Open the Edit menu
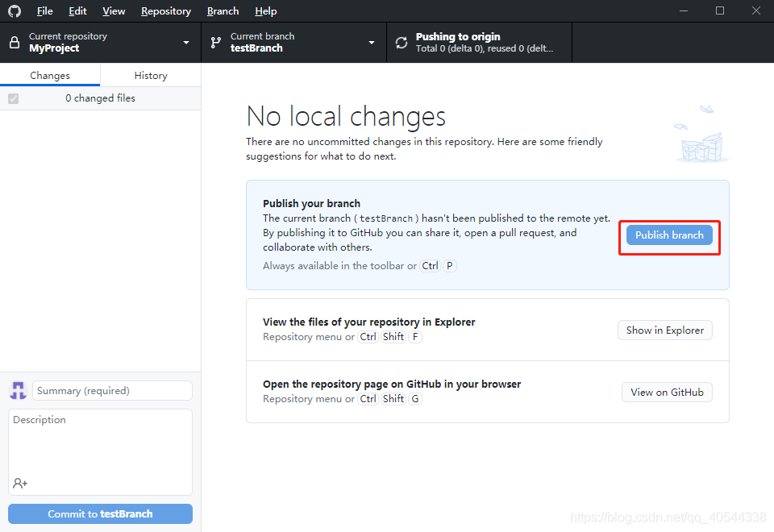Image resolution: width=774 pixels, height=532 pixels. [x=77, y=10]
